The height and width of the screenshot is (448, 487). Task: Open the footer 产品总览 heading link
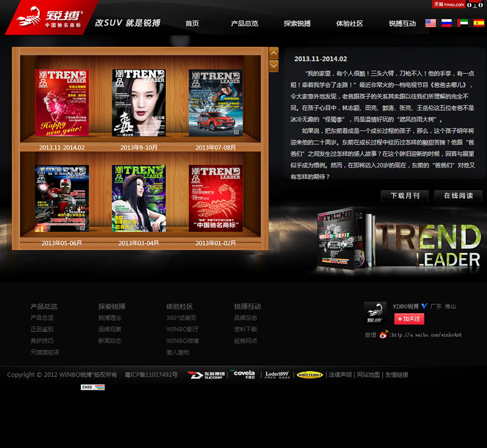44,306
